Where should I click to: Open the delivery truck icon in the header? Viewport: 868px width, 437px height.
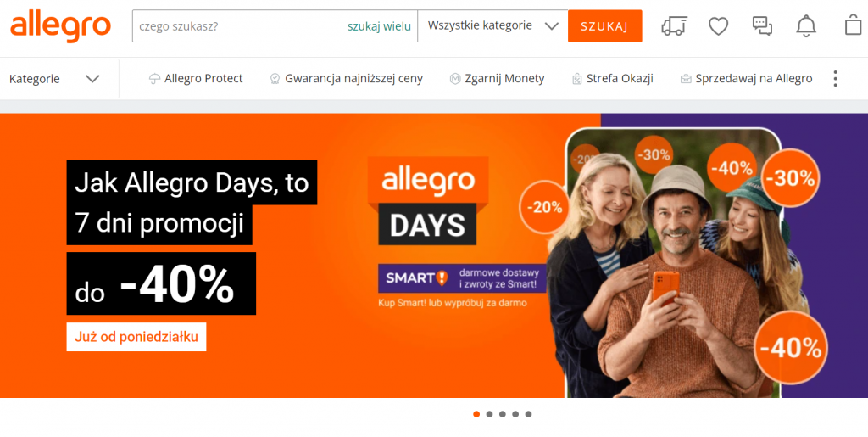[x=674, y=26]
